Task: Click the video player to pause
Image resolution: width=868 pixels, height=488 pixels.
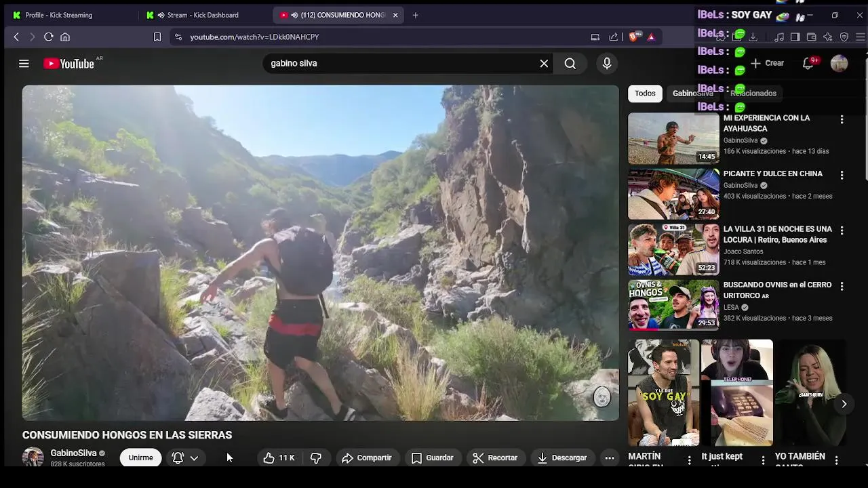Action: (320, 252)
